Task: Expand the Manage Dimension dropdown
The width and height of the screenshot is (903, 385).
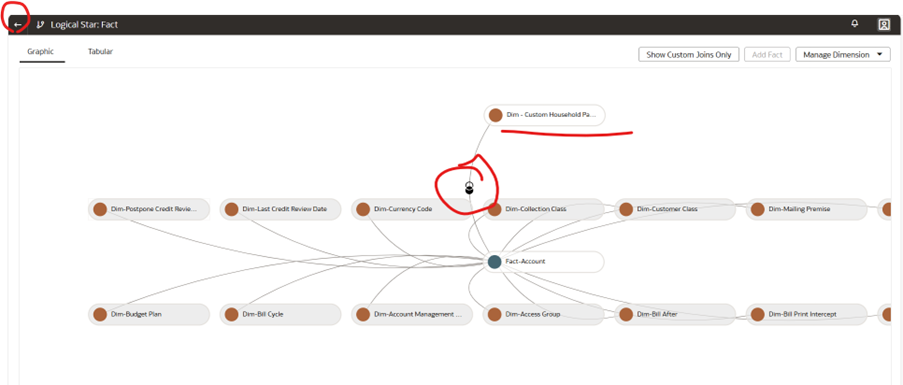Action: 843,55
